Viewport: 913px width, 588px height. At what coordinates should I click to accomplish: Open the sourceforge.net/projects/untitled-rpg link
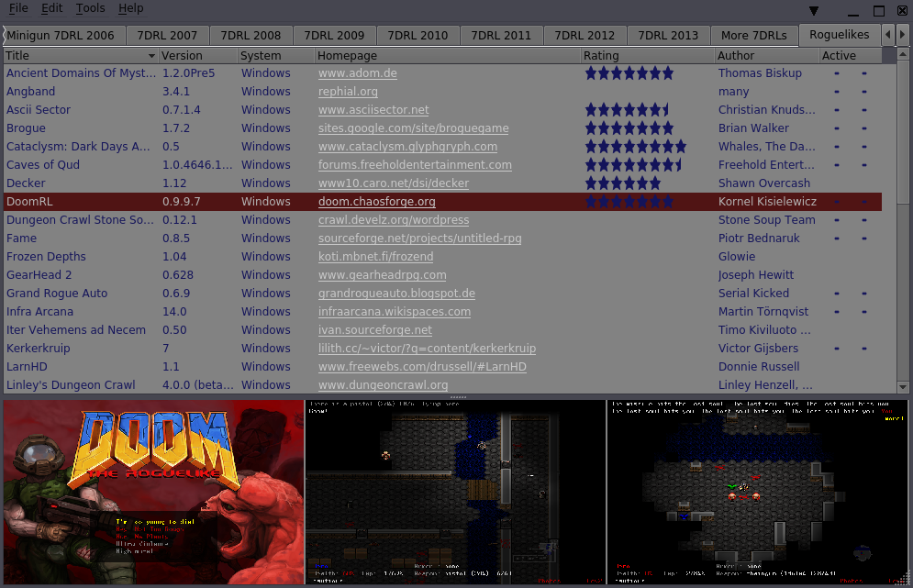coord(420,239)
